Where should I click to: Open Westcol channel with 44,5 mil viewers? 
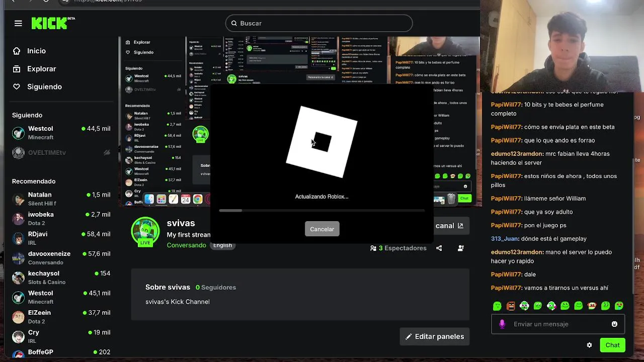tap(61, 133)
